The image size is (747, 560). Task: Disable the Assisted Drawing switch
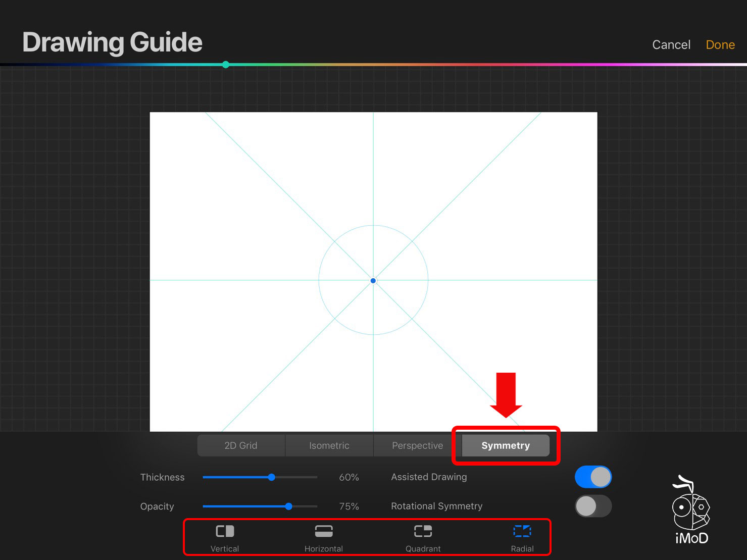(593, 477)
